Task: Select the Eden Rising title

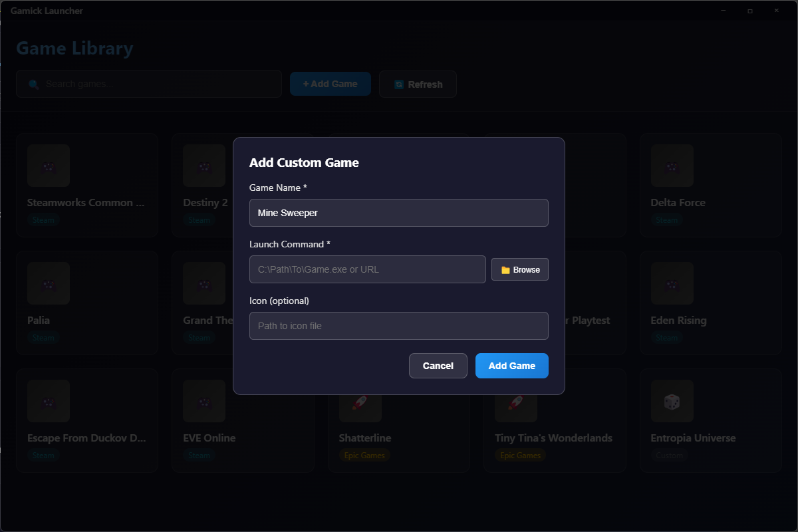Action: click(x=679, y=321)
